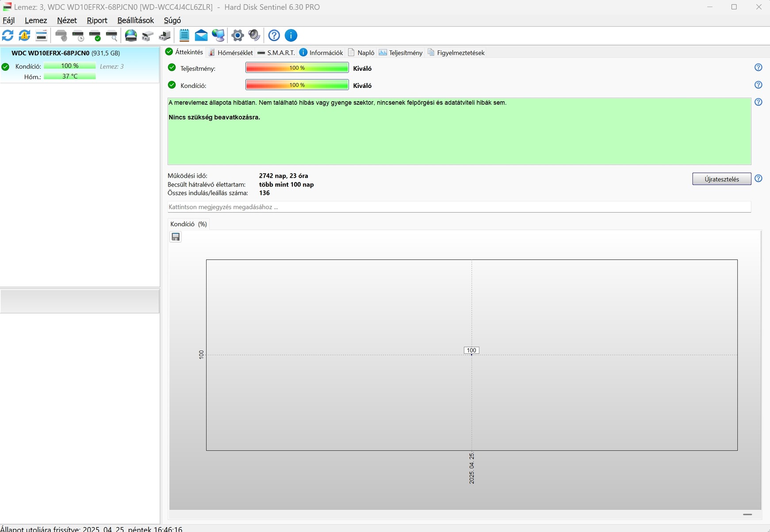Viewport: 770px width, 532px height.
Task: Click the disk panel icon after refresh icons
Action: [x=42, y=35]
